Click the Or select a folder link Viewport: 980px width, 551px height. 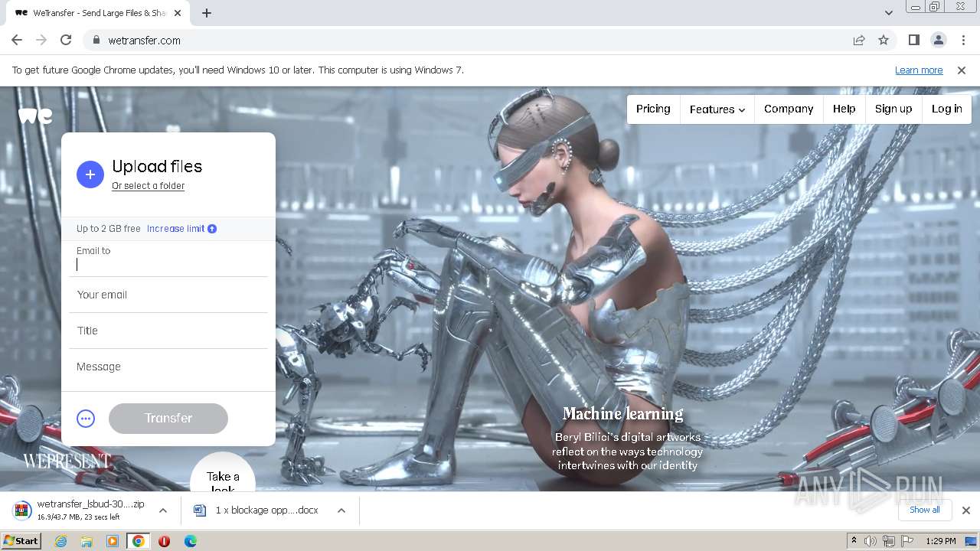pos(149,186)
